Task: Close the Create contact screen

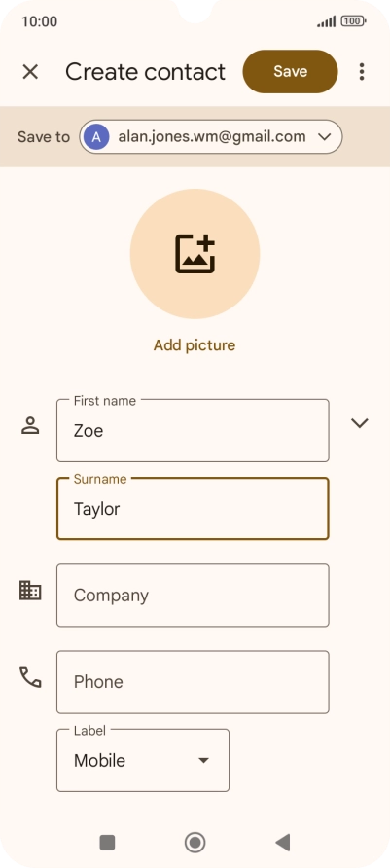Action: (30, 71)
